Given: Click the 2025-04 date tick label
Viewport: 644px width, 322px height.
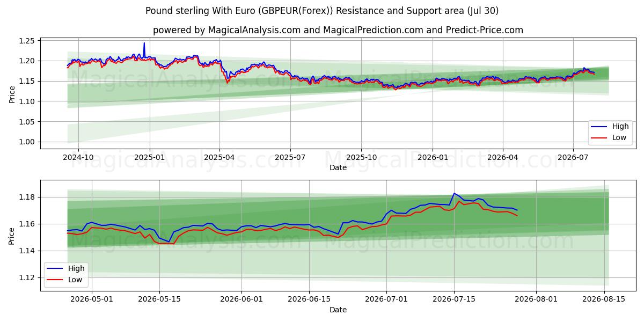Looking at the screenshot, I should 219,157.
